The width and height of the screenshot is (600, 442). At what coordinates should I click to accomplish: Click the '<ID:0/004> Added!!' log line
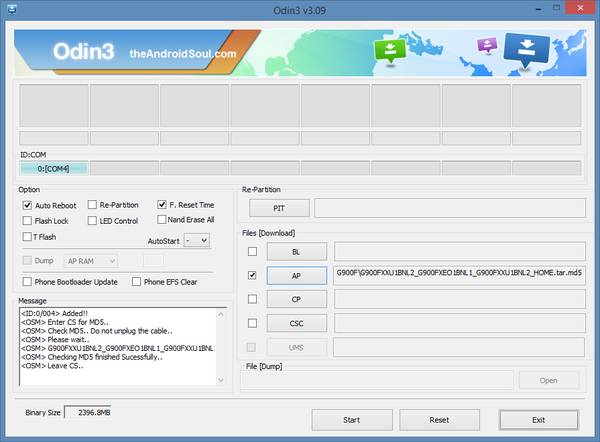tap(54, 313)
